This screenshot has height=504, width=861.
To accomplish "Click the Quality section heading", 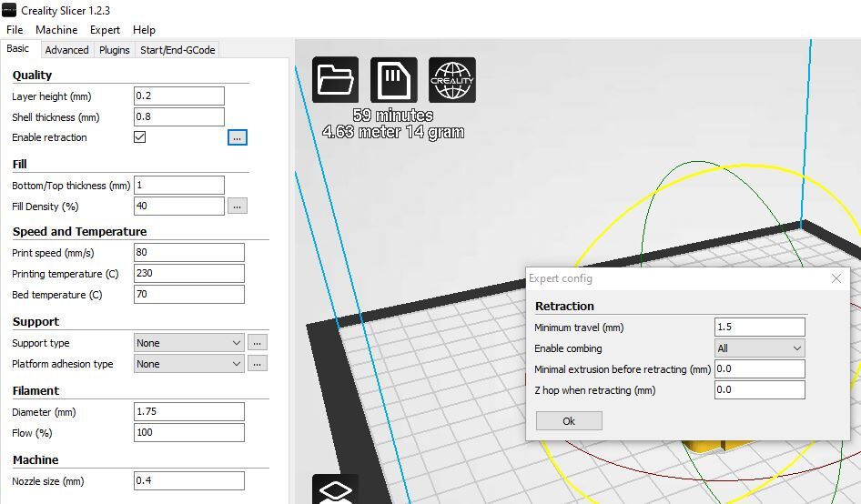I will pyautogui.click(x=32, y=76).
